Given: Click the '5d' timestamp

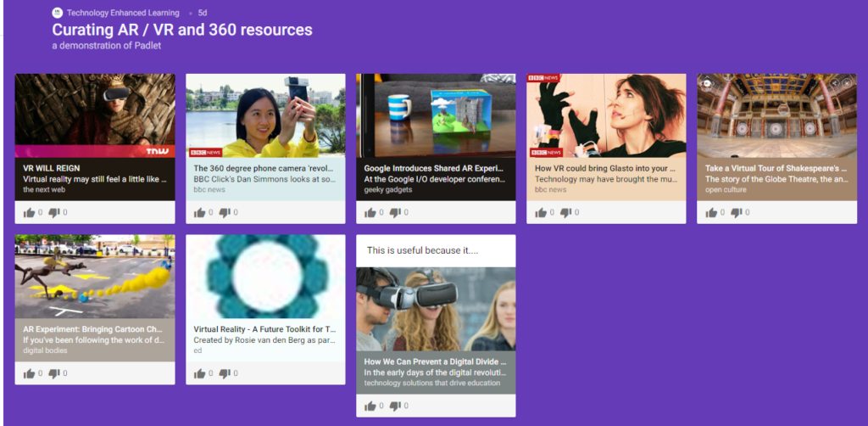Looking at the screenshot, I should [203, 13].
